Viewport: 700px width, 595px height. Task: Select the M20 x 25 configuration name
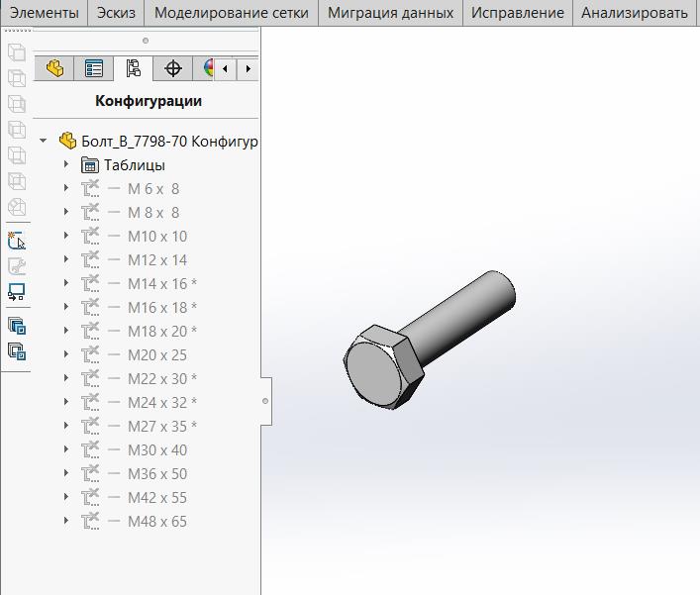point(157,354)
